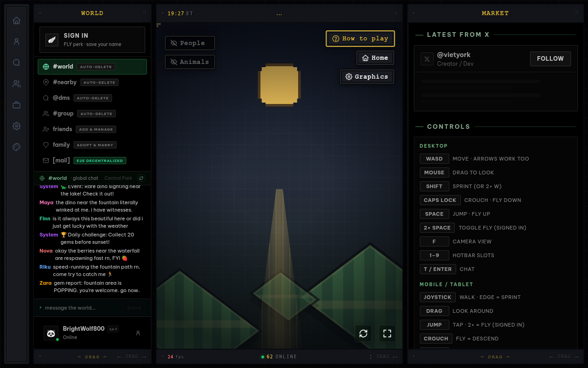Toggle Animals visibility in the game view
This screenshot has width=588, height=368.
pyautogui.click(x=190, y=62)
